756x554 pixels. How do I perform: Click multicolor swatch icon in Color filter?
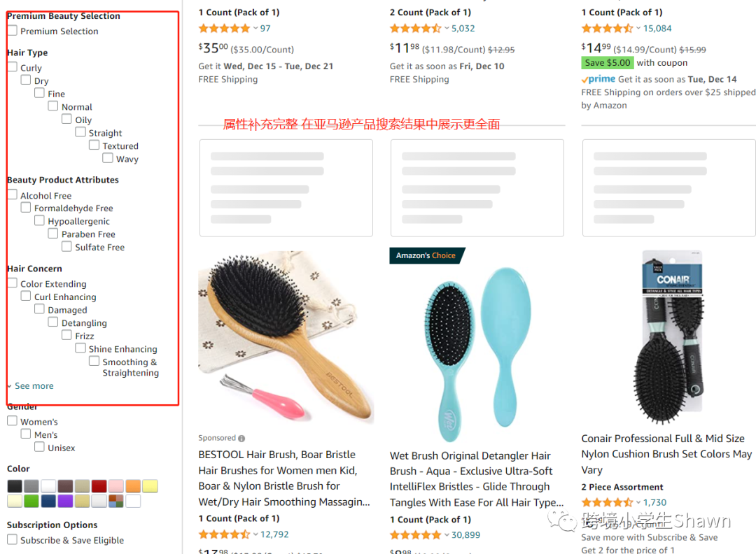coord(116,501)
